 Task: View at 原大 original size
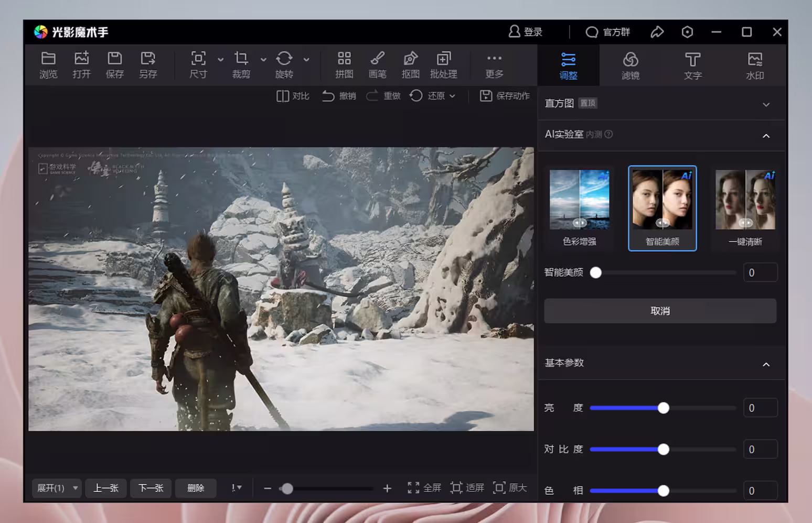tap(510, 488)
